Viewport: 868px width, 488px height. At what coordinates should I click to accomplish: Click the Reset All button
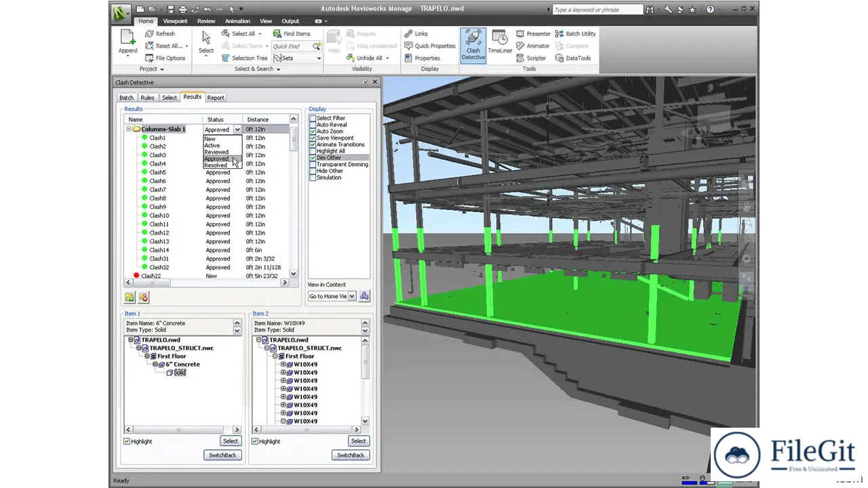[165, 45]
